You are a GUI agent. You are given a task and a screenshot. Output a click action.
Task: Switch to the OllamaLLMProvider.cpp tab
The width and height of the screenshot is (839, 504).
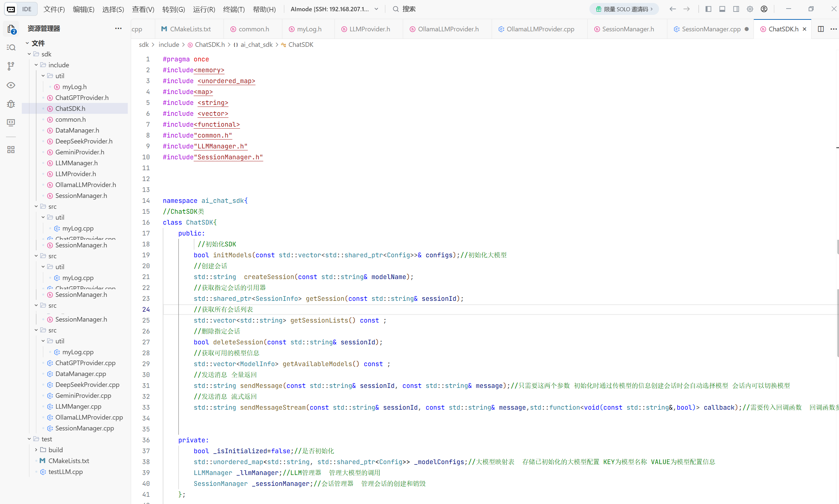(540, 29)
